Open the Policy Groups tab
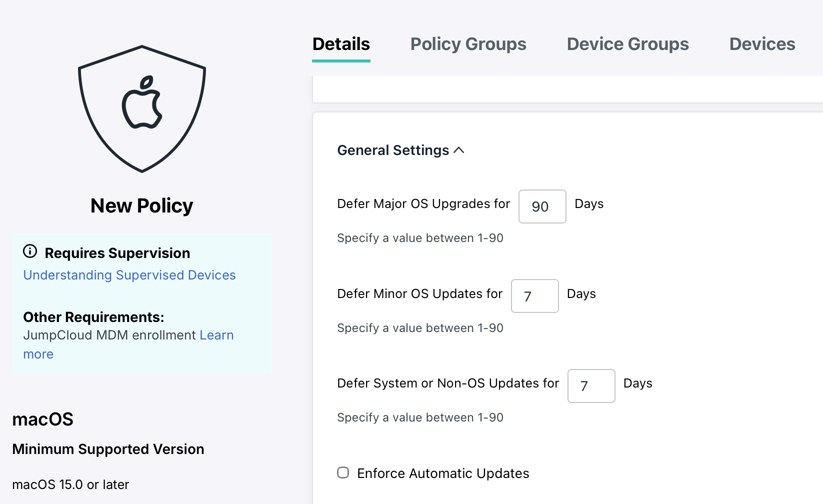823x504 pixels. point(468,44)
